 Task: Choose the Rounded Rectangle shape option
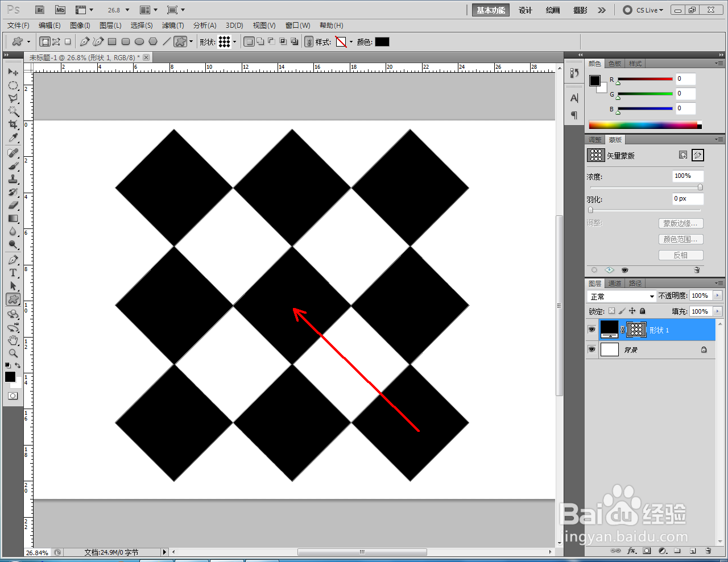click(x=126, y=41)
